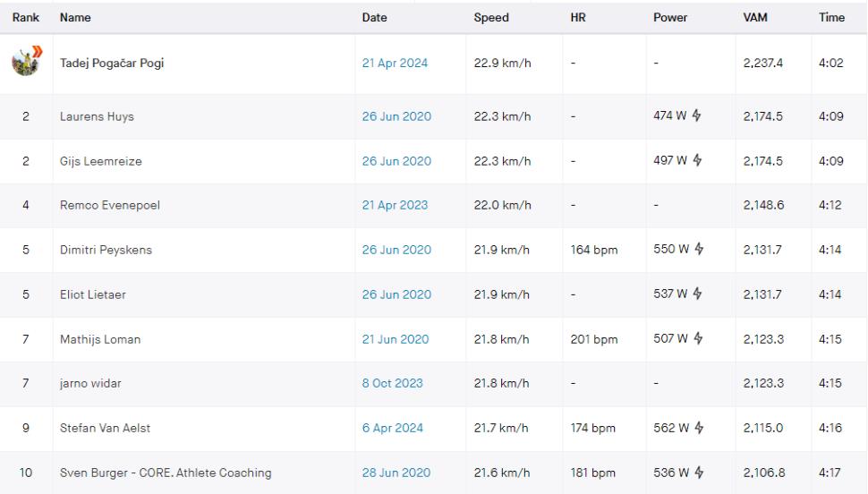Screen dimensions: 868x494
Task: Click the 4:16 time value
Action: [x=830, y=428]
